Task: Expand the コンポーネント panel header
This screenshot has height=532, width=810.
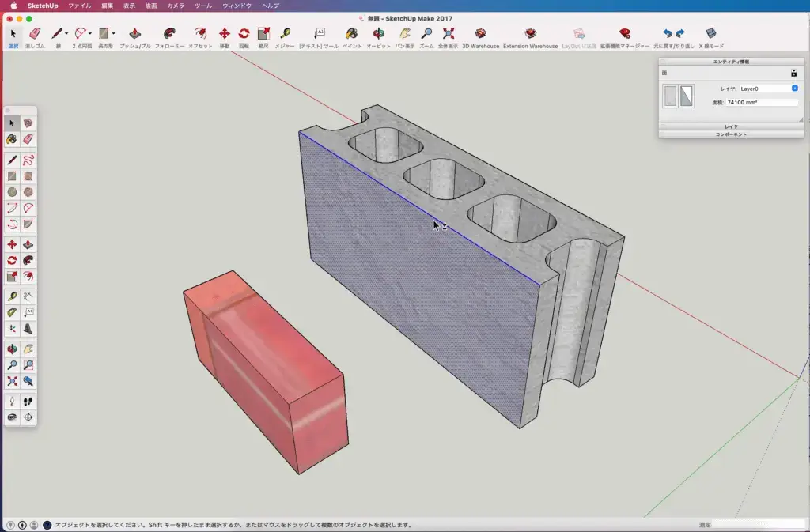Action: click(x=731, y=134)
